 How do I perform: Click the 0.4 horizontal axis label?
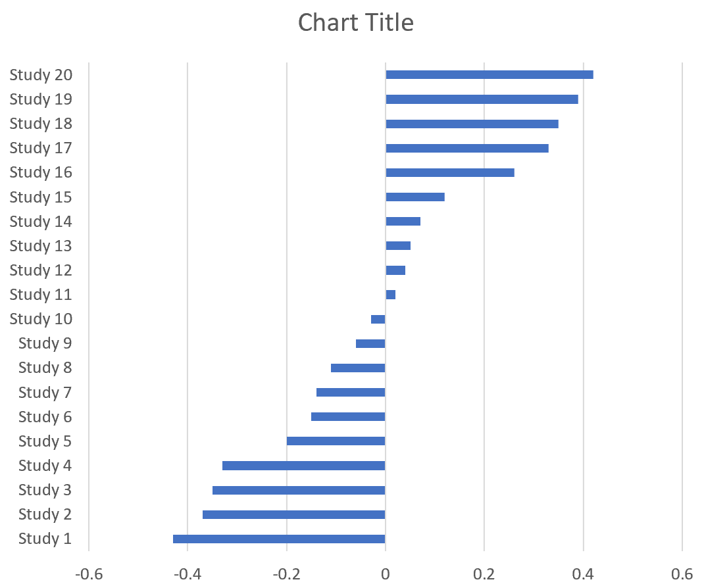[583, 574]
